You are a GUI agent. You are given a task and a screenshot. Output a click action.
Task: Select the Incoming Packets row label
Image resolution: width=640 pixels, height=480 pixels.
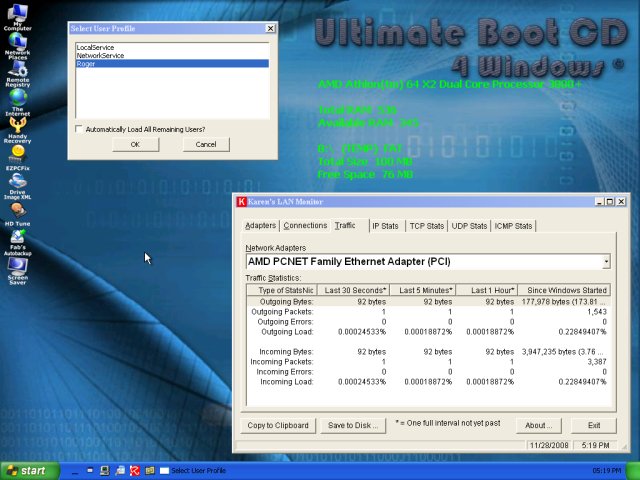[x=282, y=362]
